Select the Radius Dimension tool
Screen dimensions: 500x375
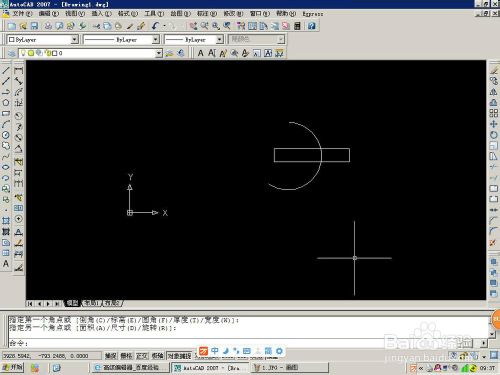click(x=18, y=116)
